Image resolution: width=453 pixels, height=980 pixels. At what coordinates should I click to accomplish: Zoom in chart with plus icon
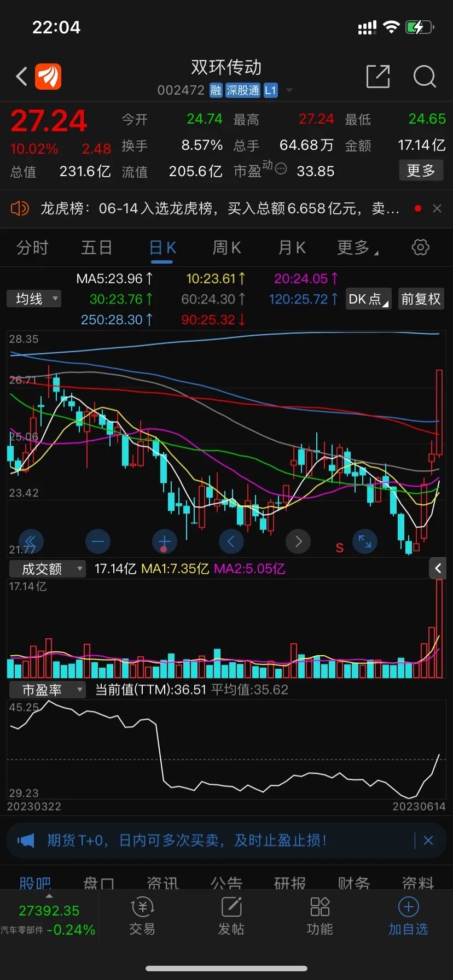[164, 541]
